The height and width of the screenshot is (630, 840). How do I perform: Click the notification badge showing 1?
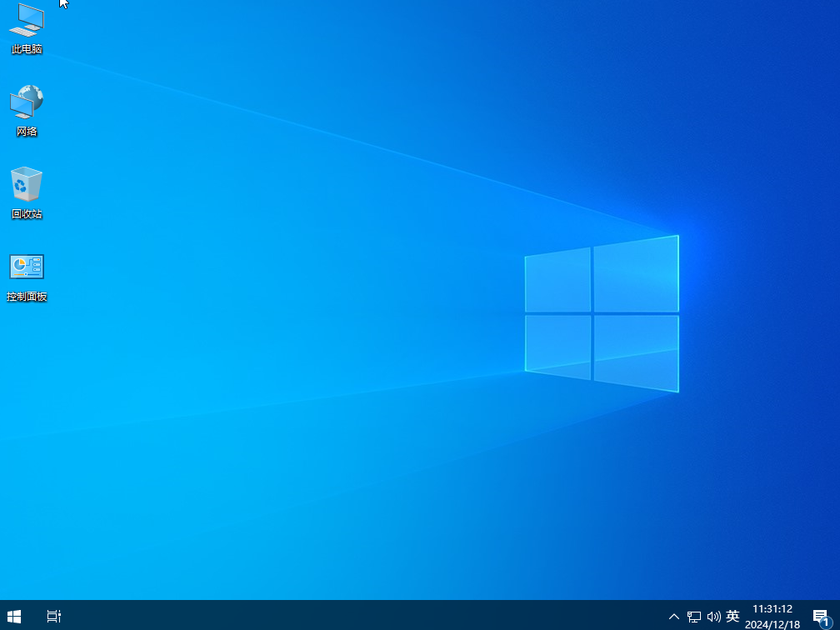point(827,623)
